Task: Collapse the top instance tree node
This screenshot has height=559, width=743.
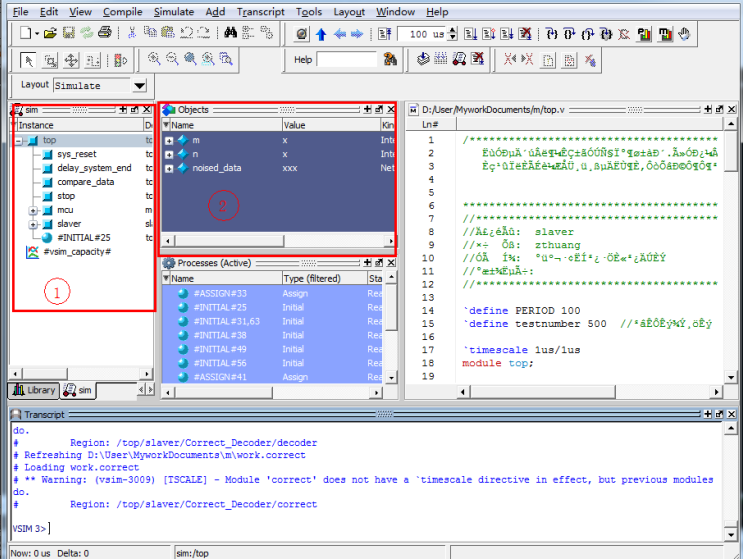Action: 19,141
